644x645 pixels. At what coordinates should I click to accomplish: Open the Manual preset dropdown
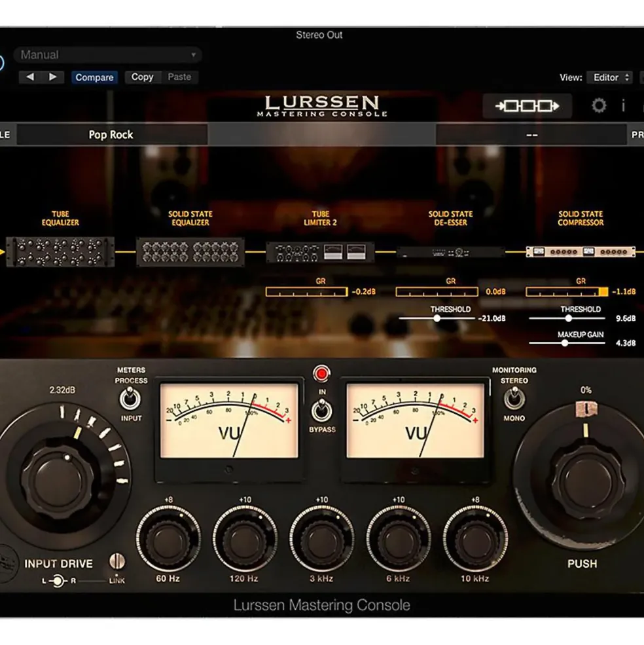tap(108, 55)
